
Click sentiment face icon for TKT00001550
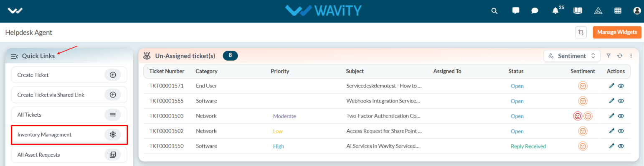click(583, 146)
